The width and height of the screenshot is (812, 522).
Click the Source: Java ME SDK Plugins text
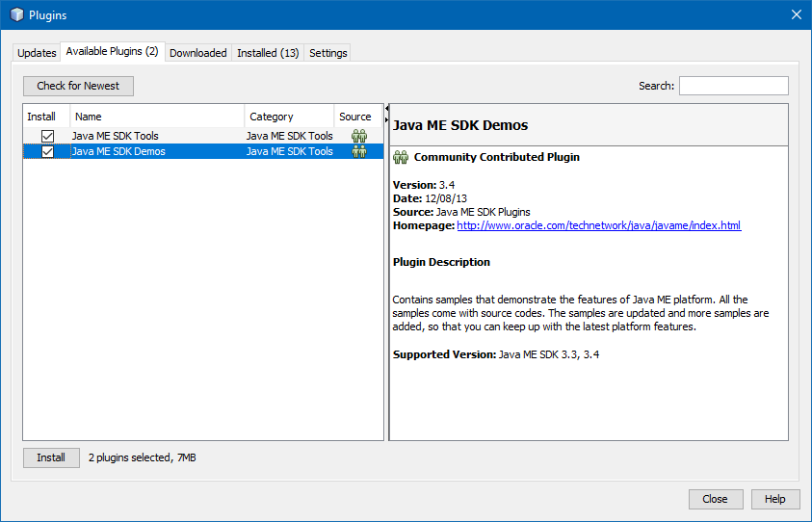coord(461,212)
